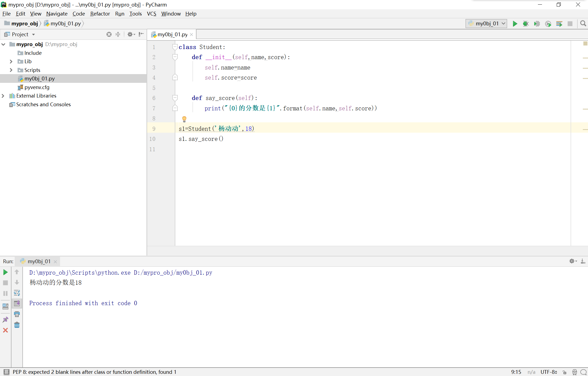
Task: Click the yellow intention lightbulb on line 8
Action: (x=184, y=119)
